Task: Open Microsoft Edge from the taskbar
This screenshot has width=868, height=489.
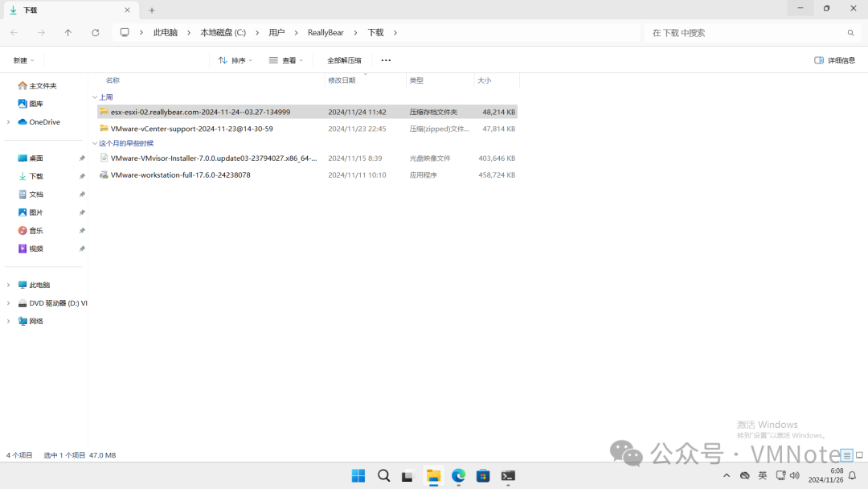Action: coord(458,475)
